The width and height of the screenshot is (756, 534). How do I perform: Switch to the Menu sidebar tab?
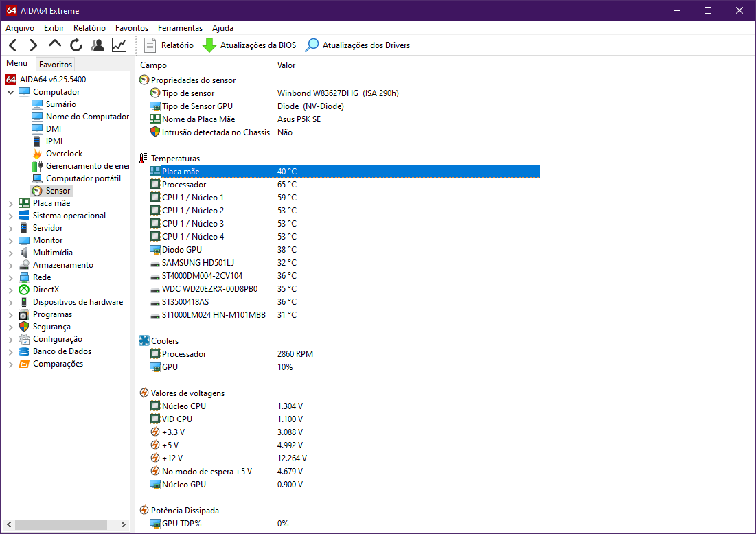coord(17,63)
